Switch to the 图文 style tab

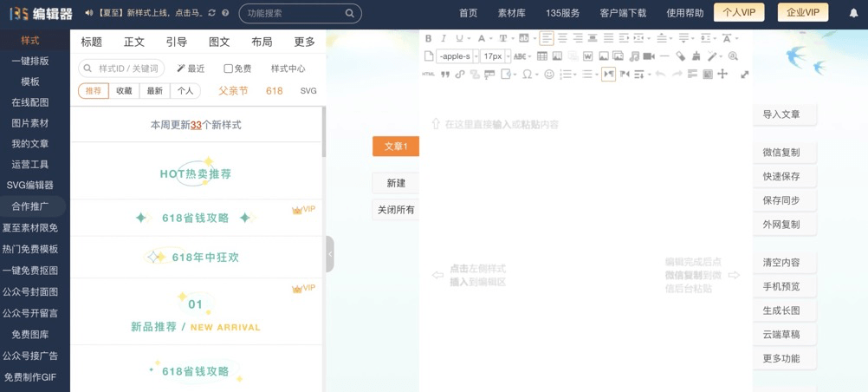[x=219, y=42]
